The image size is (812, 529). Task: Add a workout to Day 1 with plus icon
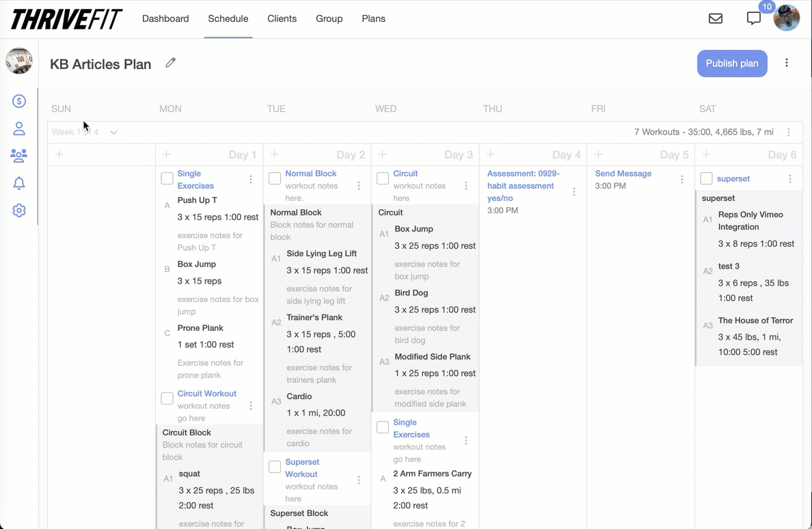(165, 154)
